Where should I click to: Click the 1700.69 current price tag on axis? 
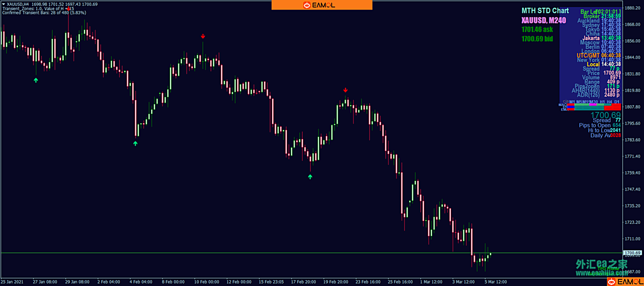(x=632, y=253)
